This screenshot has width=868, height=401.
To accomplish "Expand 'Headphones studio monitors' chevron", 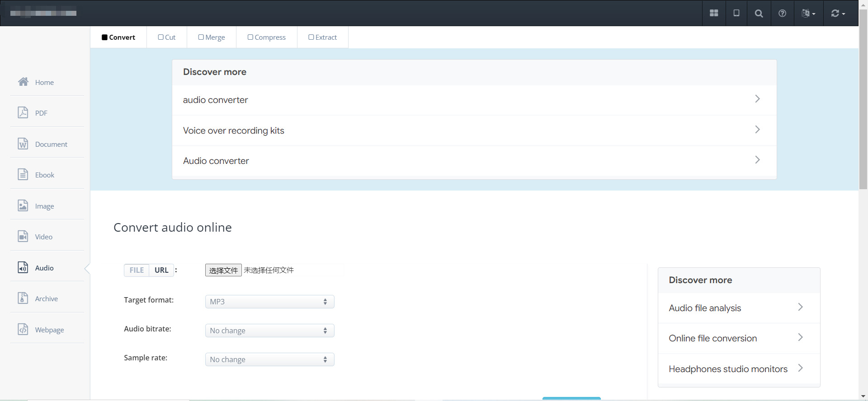I will pyautogui.click(x=801, y=368).
